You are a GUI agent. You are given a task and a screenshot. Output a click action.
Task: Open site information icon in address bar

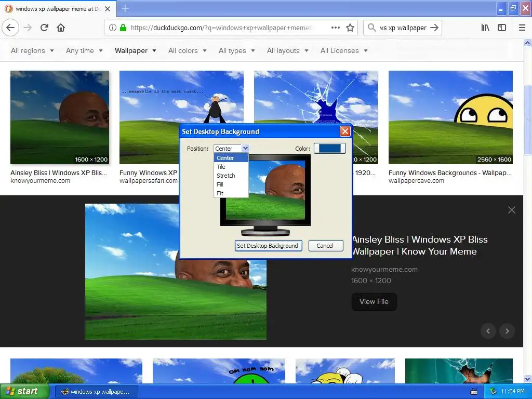point(113,28)
